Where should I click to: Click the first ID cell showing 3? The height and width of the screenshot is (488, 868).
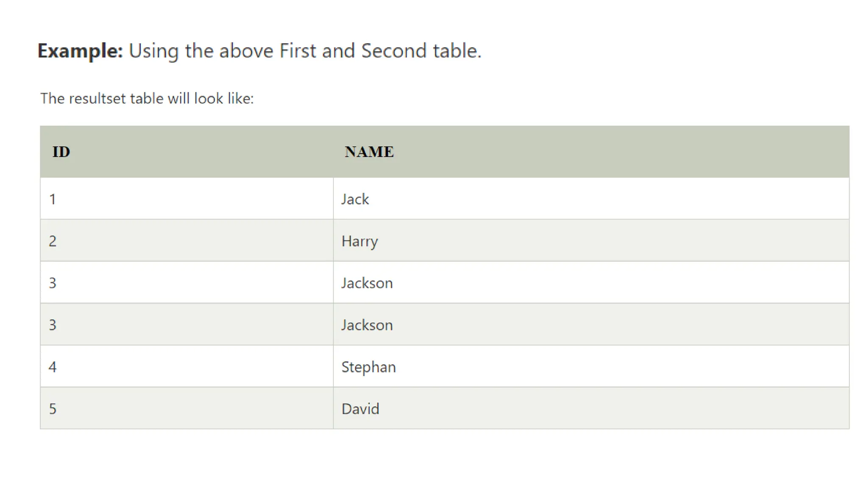[x=53, y=283]
